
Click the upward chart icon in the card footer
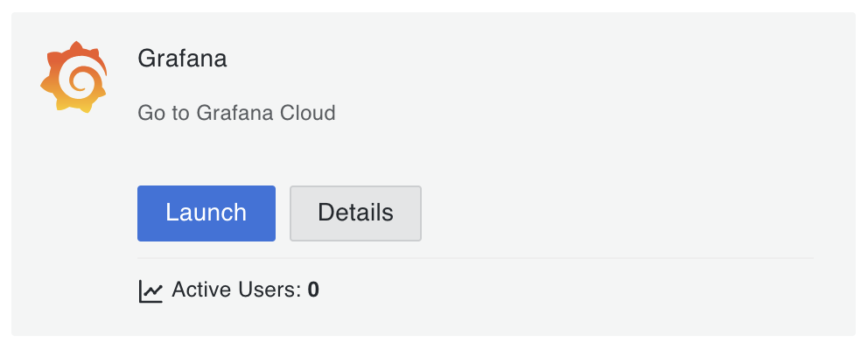150,290
